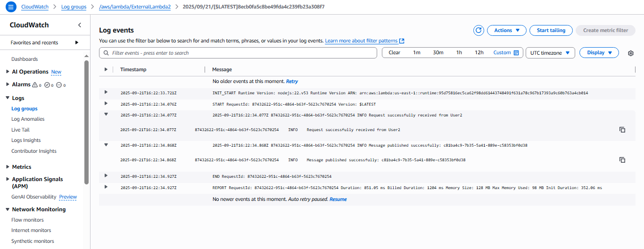Open GenAI Observability in the sidebar
Screen dimensions: 644x249
tap(34, 197)
